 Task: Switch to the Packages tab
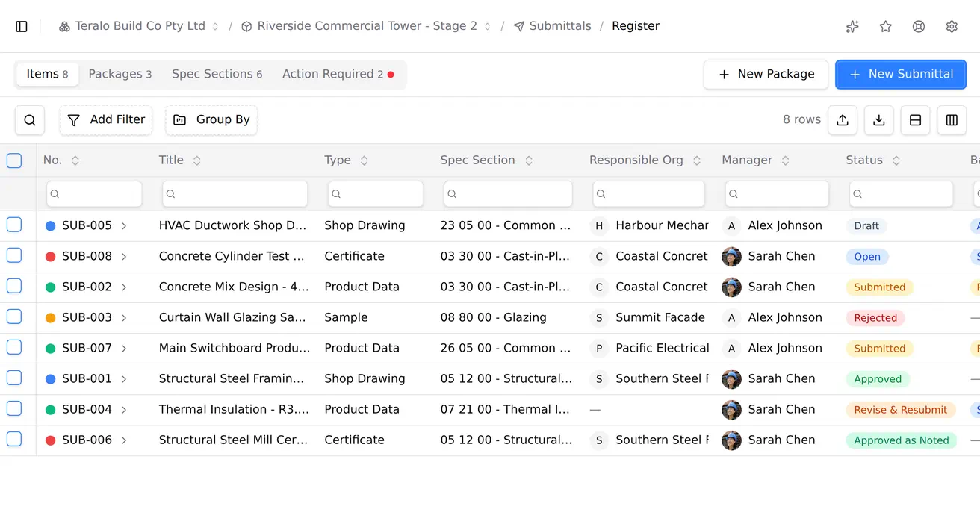[120, 75]
